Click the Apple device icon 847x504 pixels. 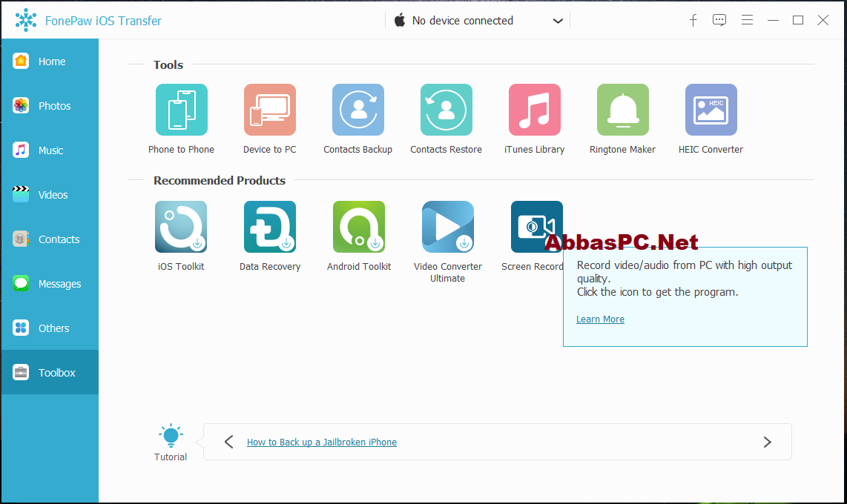point(400,21)
